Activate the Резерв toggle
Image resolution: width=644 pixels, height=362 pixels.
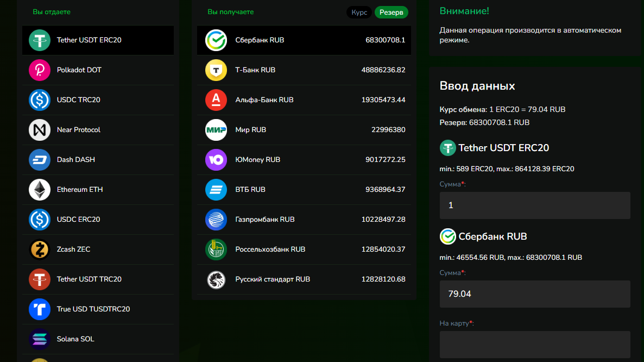391,12
